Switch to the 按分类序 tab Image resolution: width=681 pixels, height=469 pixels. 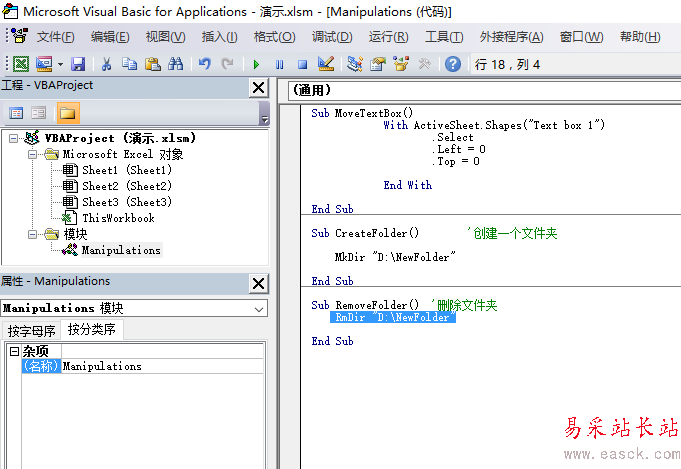[92, 329]
